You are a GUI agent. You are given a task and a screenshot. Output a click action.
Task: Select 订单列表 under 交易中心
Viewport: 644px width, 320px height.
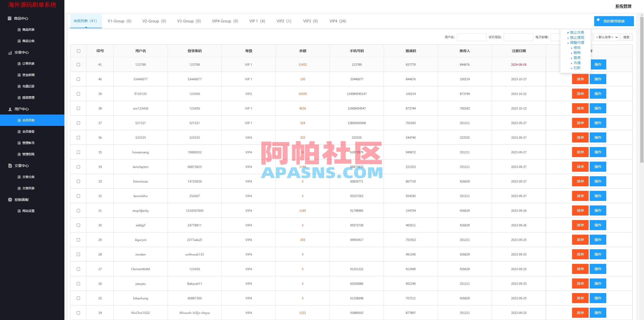coord(28,63)
